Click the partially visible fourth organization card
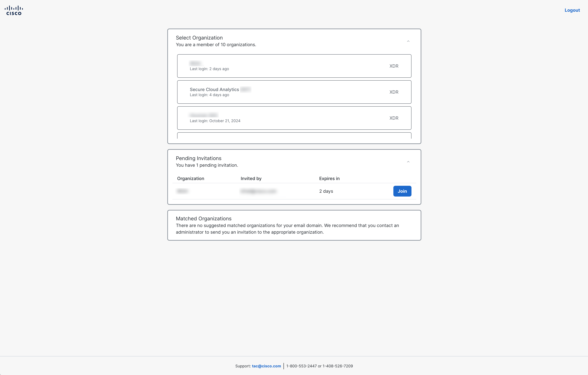The width and height of the screenshot is (588, 375). pyautogui.click(x=294, y=136)
